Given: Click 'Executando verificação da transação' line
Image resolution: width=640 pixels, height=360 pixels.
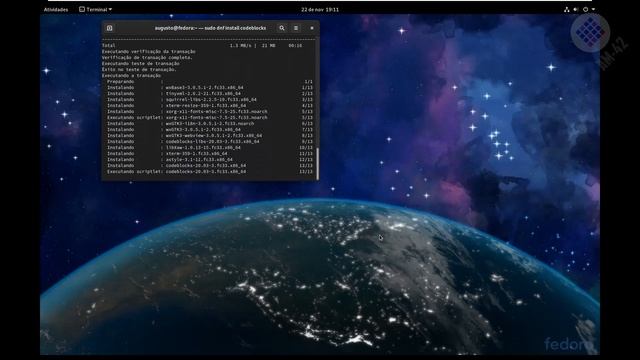Looking at the screenshot, I should [x=149, y=52].
